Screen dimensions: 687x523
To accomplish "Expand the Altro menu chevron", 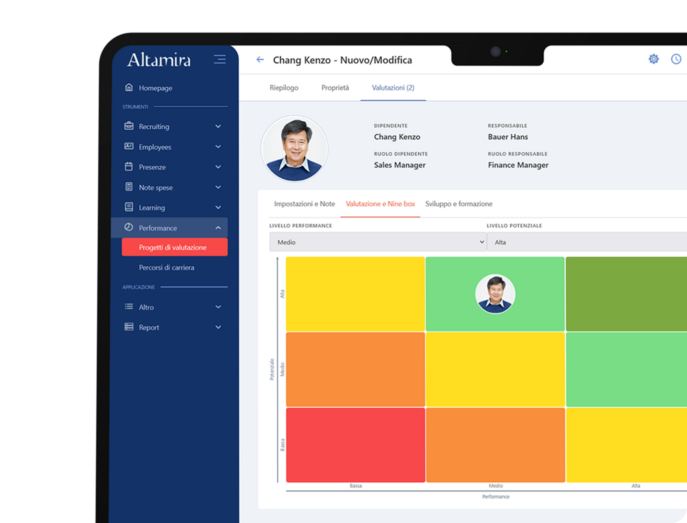I will point(218,307).
